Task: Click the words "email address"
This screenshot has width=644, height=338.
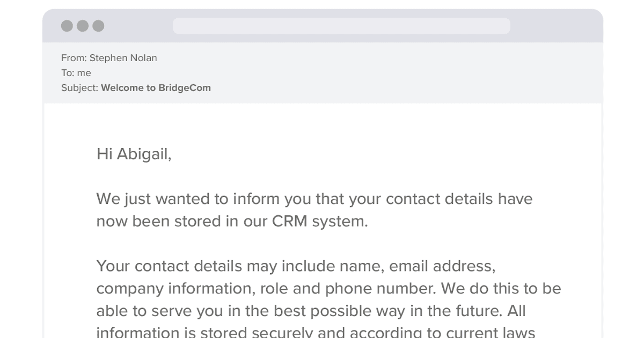Action: pyautogui.click(x=440, y=266)
